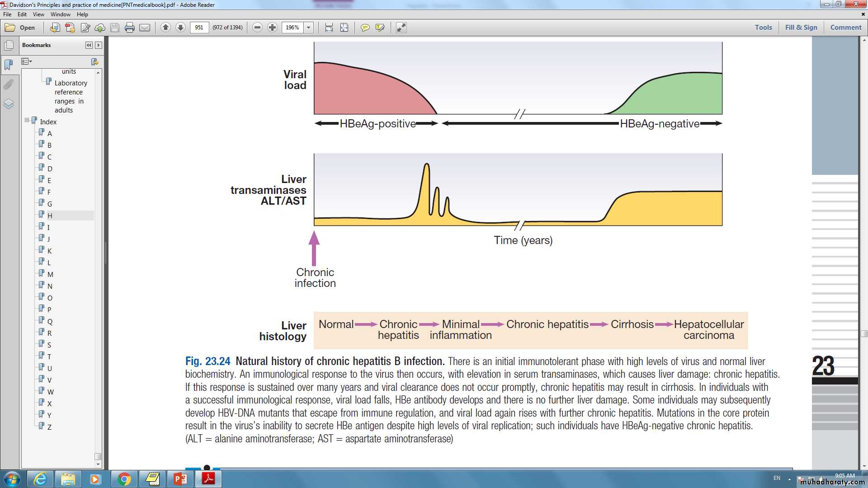Screen dimensions: 868x488
Task: Toggle the Page Thumbnails panel
Action: [9, 45]
